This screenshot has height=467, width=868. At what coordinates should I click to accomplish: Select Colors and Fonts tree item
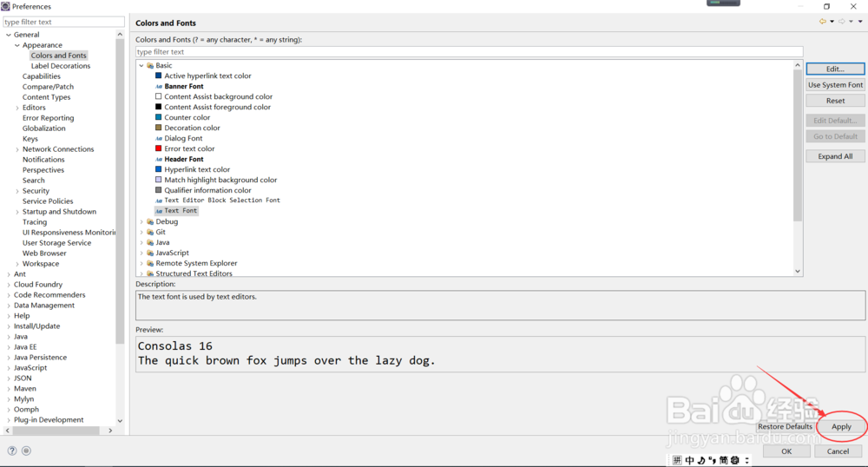[x=59, y=56]
